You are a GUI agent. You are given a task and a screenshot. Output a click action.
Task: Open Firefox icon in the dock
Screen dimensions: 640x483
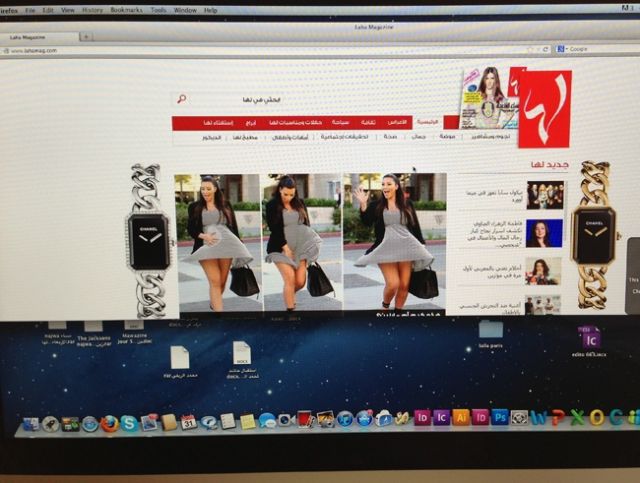pyautogui.click(x=109, y=423)
